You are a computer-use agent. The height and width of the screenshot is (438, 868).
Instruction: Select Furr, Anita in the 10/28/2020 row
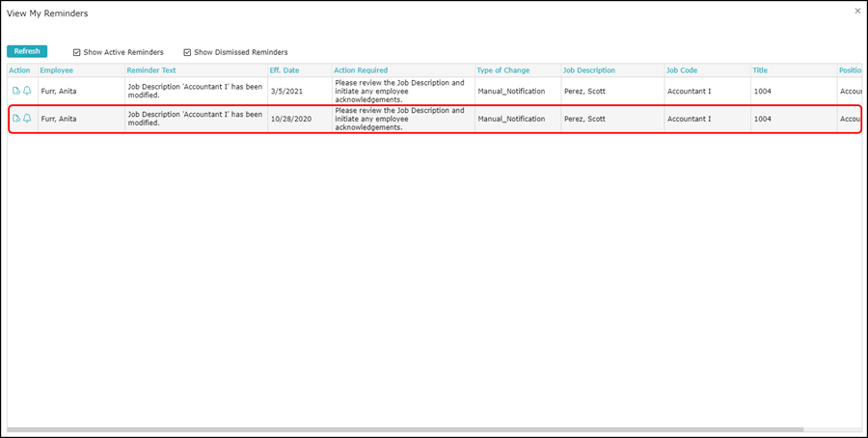[58, 120]
